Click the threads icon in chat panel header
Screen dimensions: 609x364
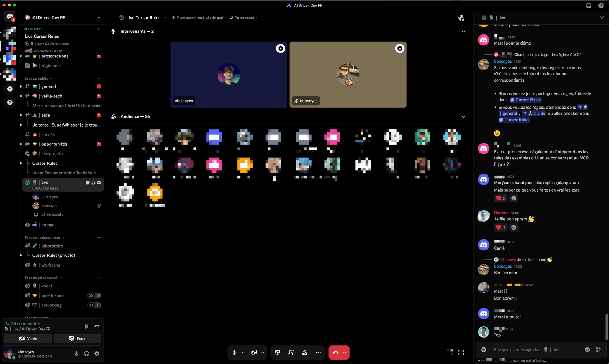click(x=484, y=18)
